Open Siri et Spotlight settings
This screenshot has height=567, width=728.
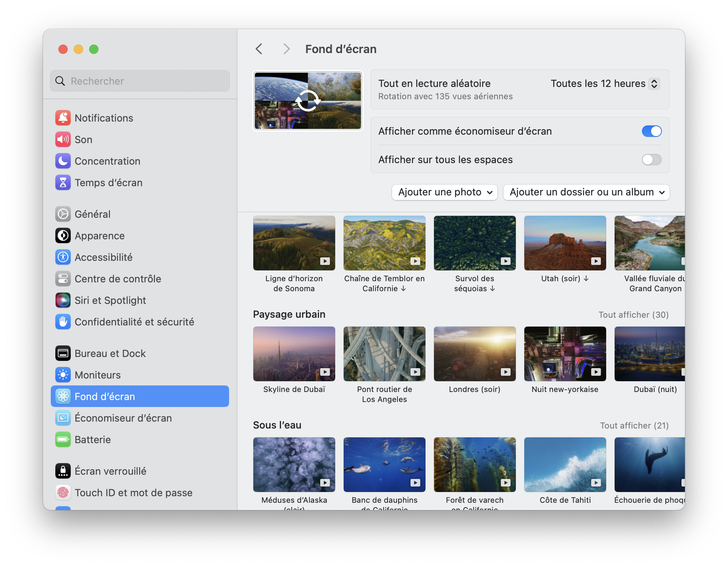tap(140, 300)
